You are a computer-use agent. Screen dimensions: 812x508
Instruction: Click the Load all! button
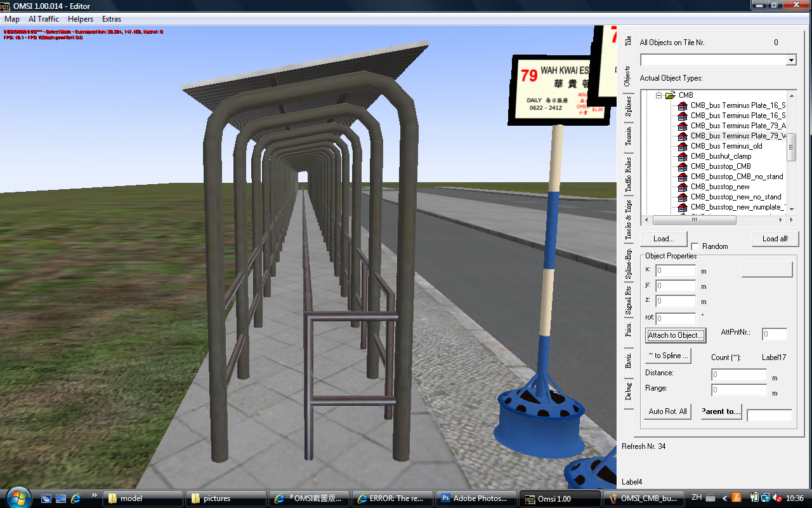pos(775,239)
